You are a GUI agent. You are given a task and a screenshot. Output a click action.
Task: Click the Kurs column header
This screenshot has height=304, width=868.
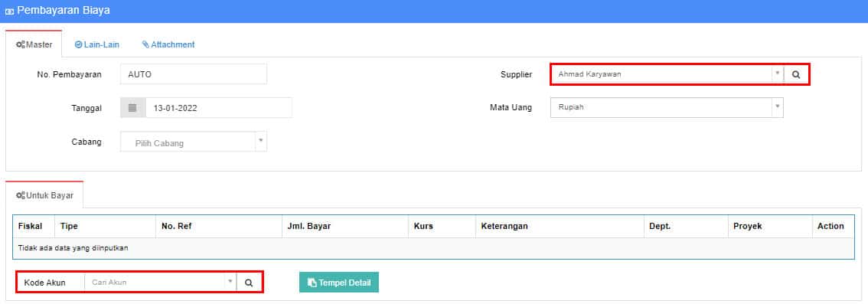pyautogui.click(x=442, y=227)
